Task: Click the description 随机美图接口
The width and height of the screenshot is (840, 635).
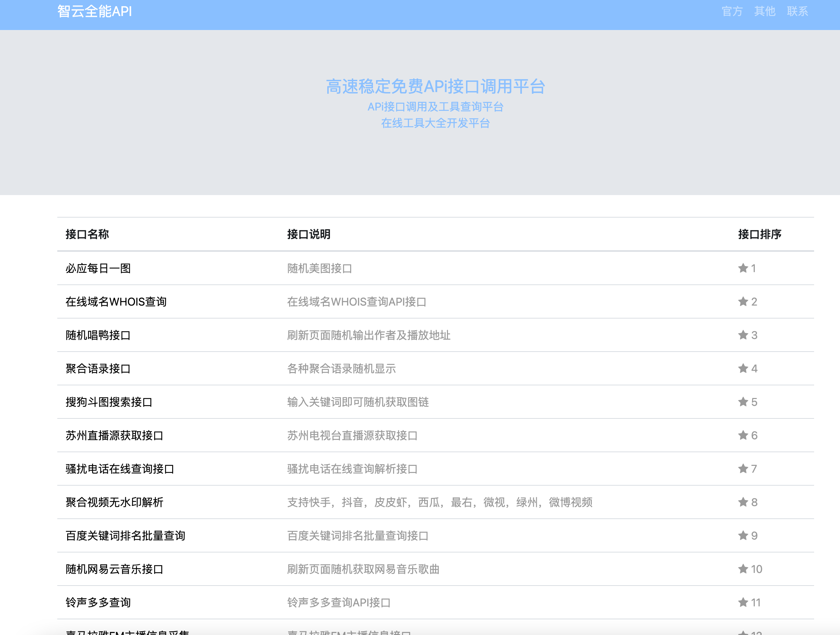Action: point(320,268)
